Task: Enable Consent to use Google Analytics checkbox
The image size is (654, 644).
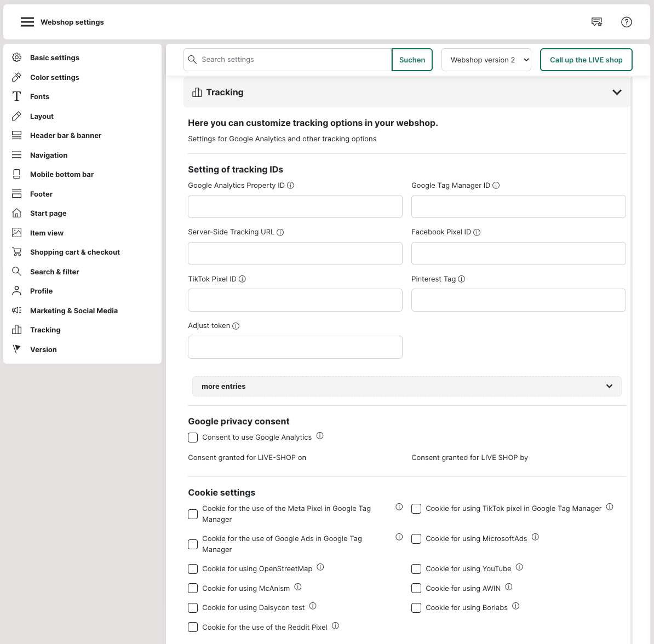Action: click(193, 438)
